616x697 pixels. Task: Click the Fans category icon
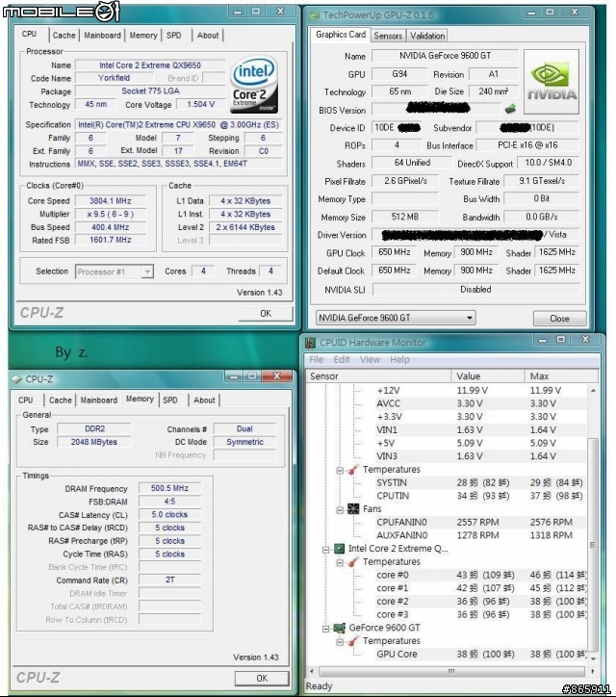click(x=353, y=509)
